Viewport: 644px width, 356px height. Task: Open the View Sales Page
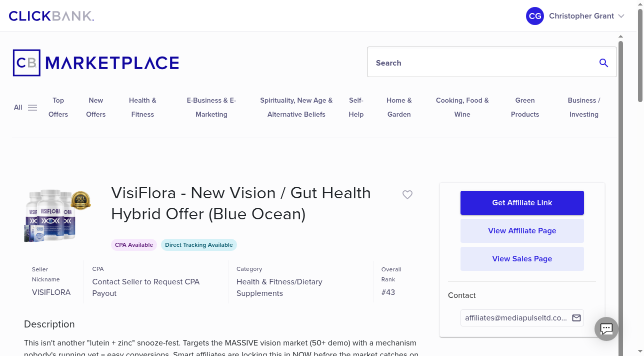point(522,259)
